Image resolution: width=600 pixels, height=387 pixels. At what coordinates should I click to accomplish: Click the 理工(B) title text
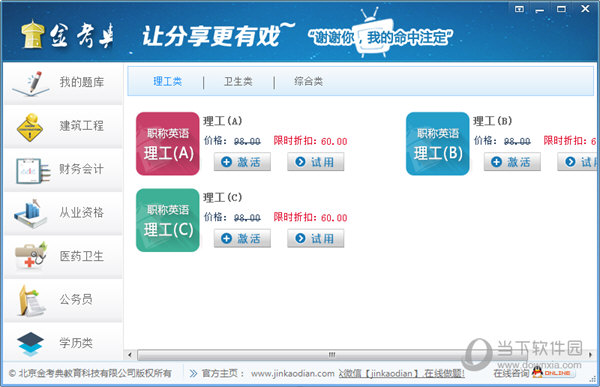tap(493, 121)
